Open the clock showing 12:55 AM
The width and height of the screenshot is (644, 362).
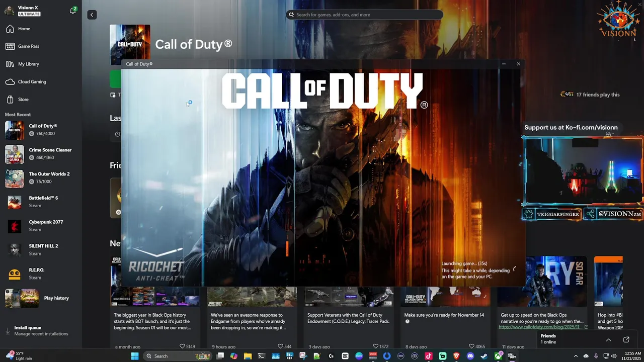click(631, 356)
